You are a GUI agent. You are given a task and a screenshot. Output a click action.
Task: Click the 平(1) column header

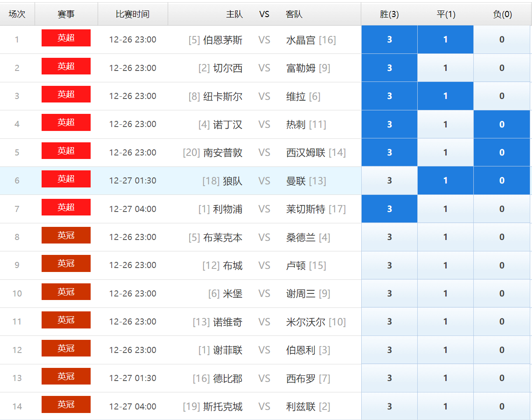(446, 14)
